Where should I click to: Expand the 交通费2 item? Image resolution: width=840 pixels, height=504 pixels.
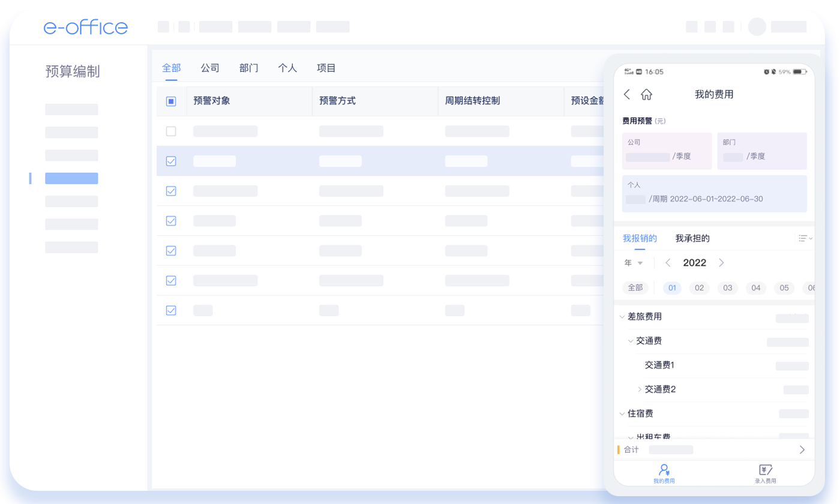(640, 389)
